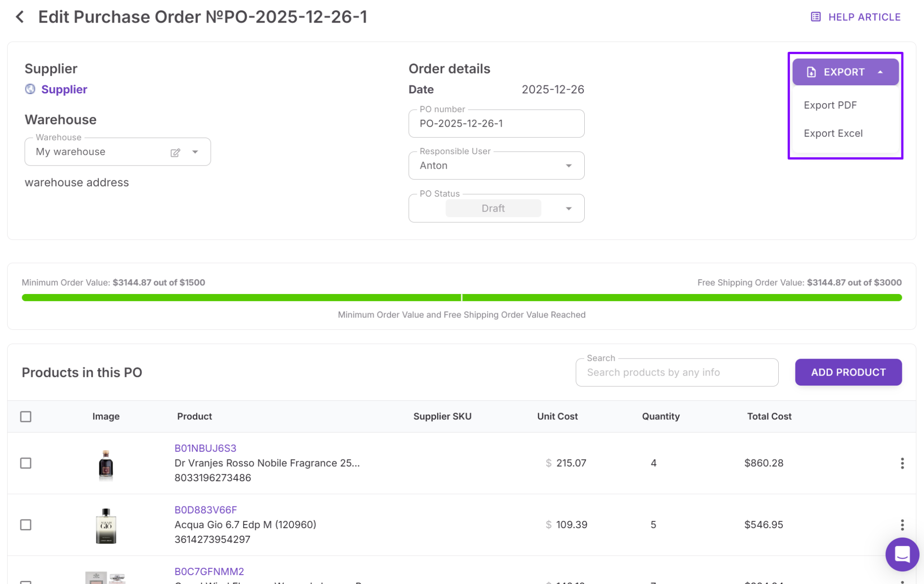Click the Add Product button
The height and width of the screenshot is (584, 924).
(848, 372)
